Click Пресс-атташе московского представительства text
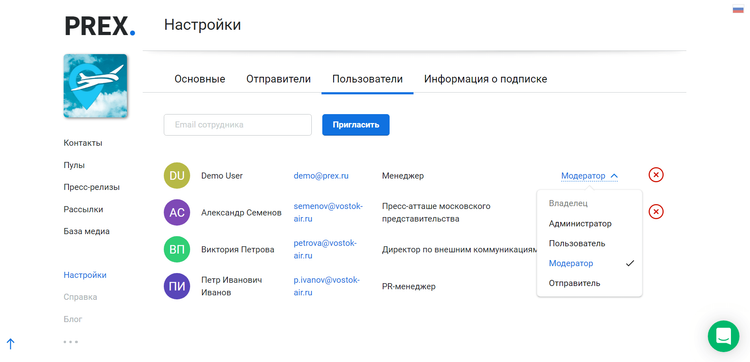Image resolution: width=750 pixels, height=362 pixels. pyautogui.click(x=436, y=212)
